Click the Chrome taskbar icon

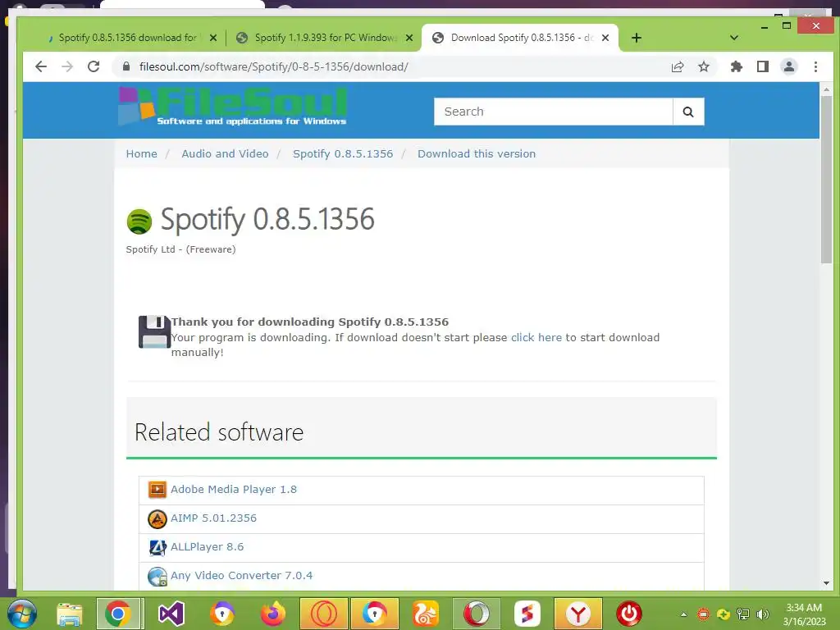tap(118, 614)
